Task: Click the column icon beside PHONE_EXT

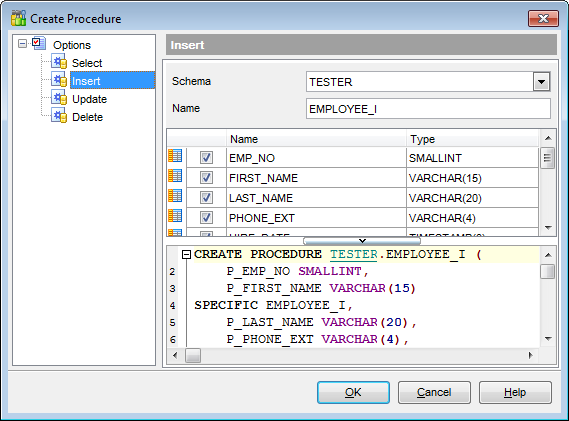Action: pyautogui.click(x=175, y=216)
